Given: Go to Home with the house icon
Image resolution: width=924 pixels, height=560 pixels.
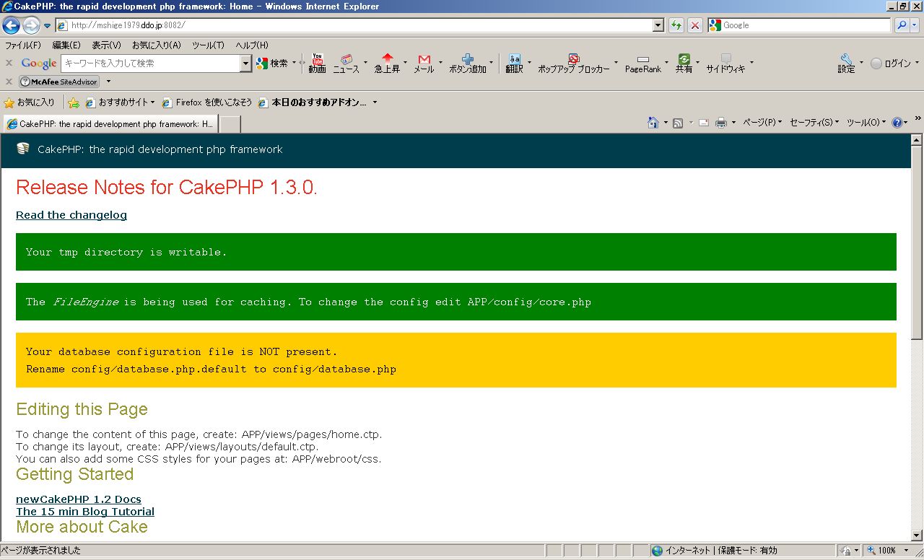Looking at the screenshot, I should 653,123.
